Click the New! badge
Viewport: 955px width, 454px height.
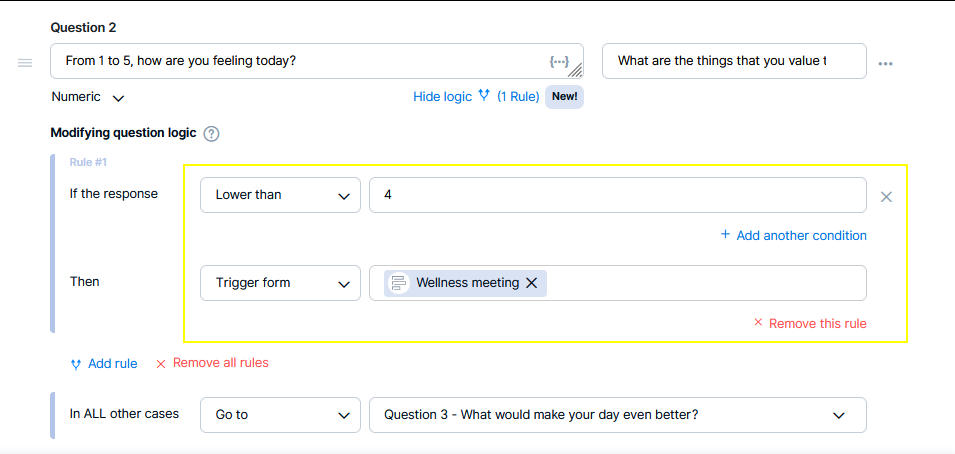[x=564, y=96]
